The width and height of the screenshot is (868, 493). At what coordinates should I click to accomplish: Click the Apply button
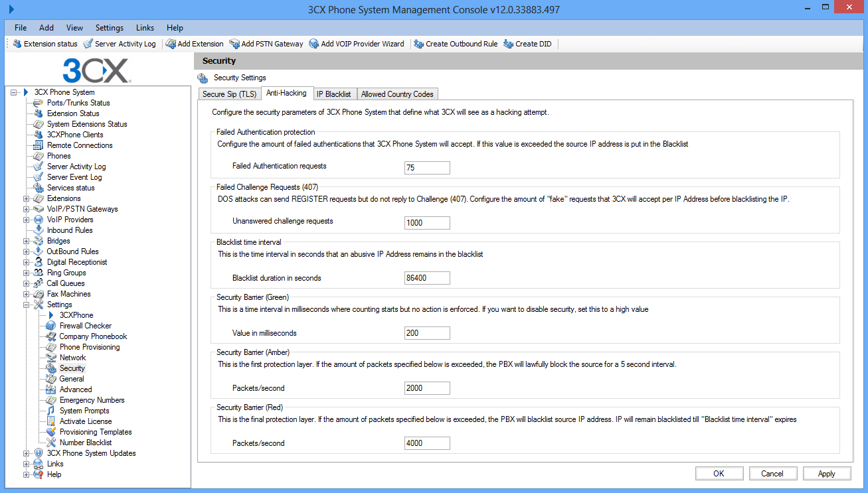(827, 474)
